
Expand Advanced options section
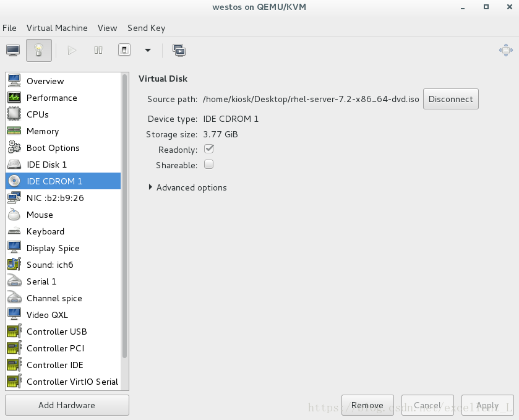pos(187,187)
